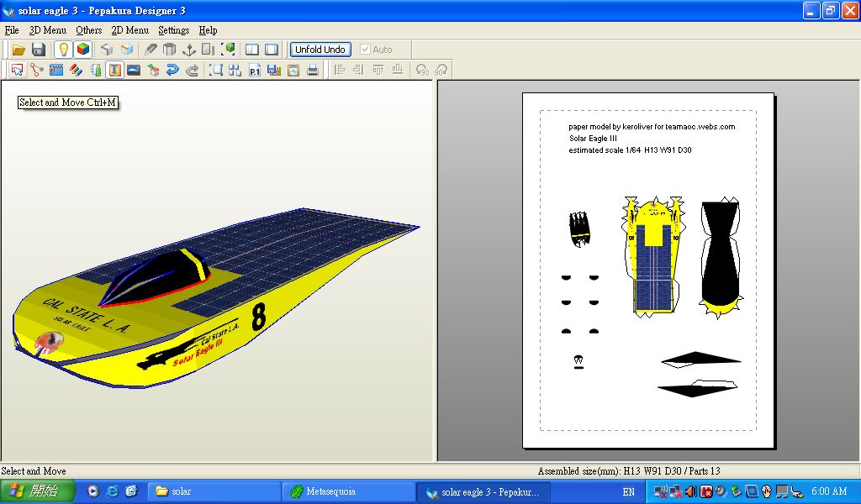
Task: Open the 2D Menu
Action: coord(129,30)
